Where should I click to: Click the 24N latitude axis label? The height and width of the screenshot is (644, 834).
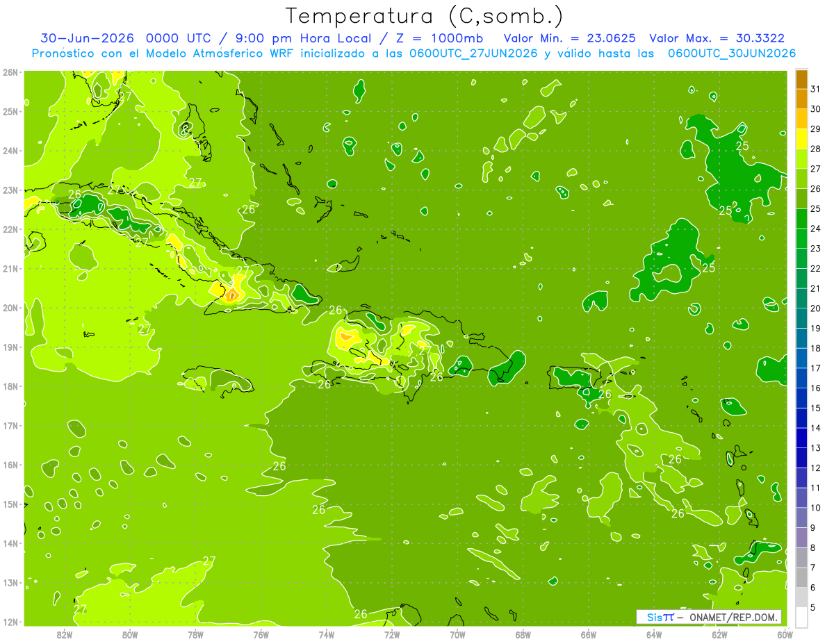point(10,151)
